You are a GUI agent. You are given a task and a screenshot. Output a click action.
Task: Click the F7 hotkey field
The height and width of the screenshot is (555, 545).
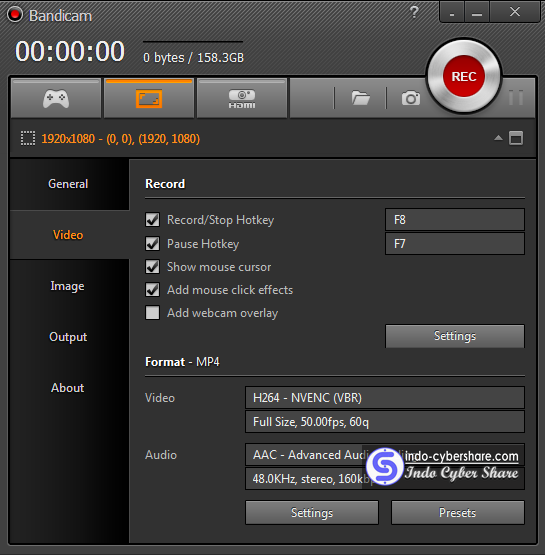pyautogui.click(x=455, y=244)
